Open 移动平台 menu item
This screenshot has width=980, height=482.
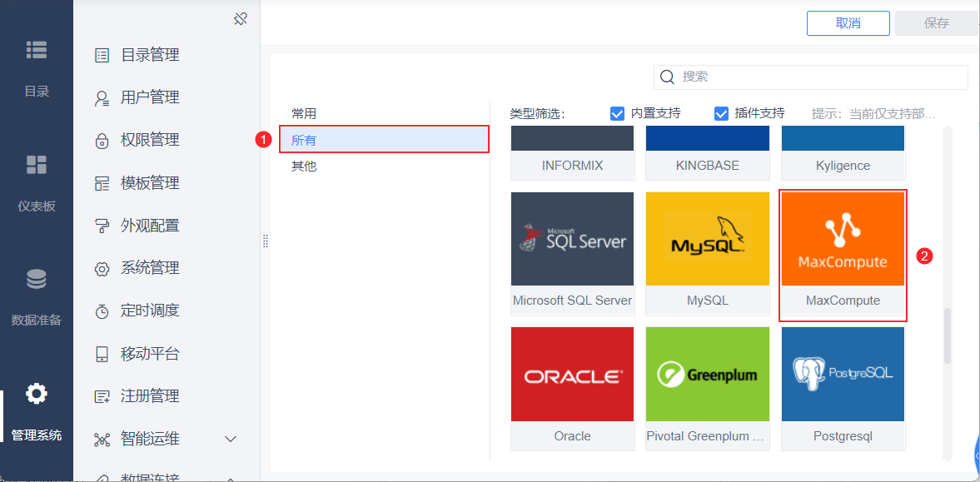150,354
